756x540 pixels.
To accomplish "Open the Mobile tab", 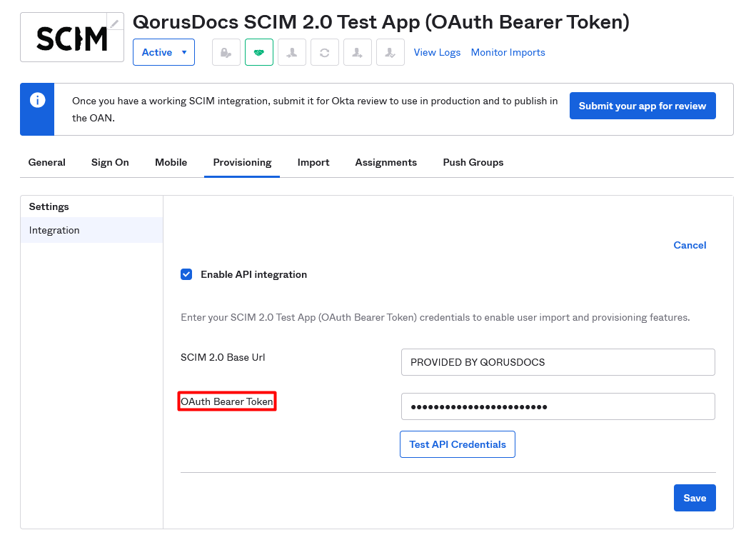I will [171, 162].
